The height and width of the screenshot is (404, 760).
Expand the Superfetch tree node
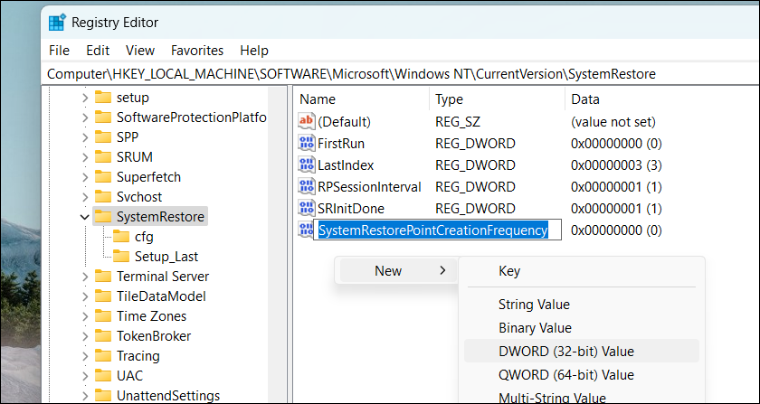[84, 177]
